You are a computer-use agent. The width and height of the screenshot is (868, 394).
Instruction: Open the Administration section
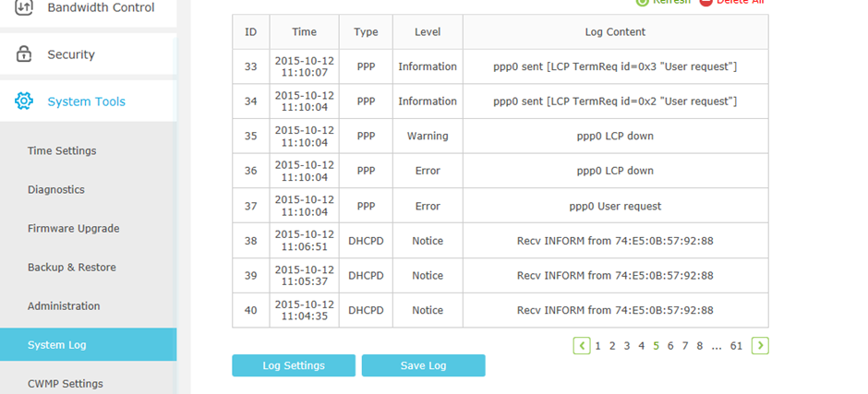64,305
